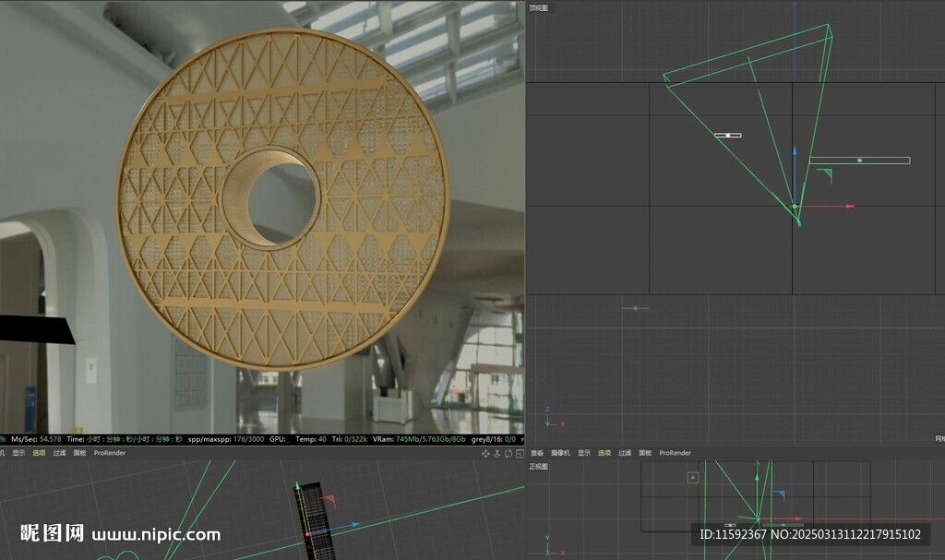Click the Tri: 0/322k status readout

pyautogui.click(x=350, y=439)
